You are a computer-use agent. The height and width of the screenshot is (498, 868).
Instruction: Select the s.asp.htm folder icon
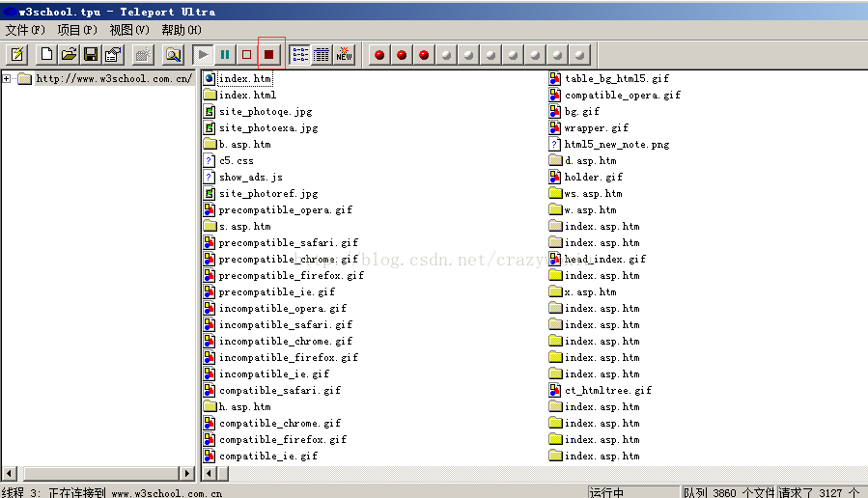(210, 226)
